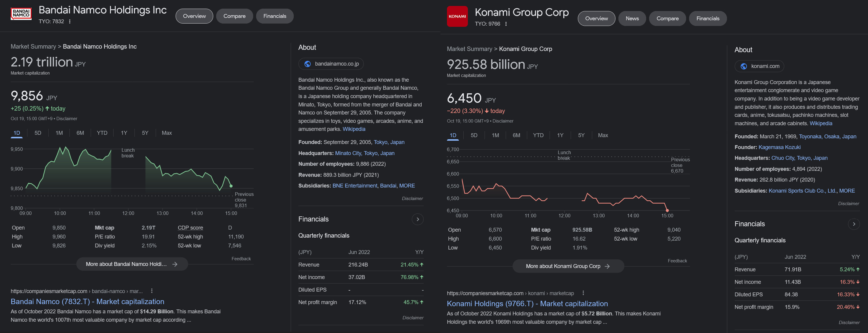The width and height of the screenshot is (868, 333).
Task: Click the Bandai Namco logo icon
Action: point(21,14)
